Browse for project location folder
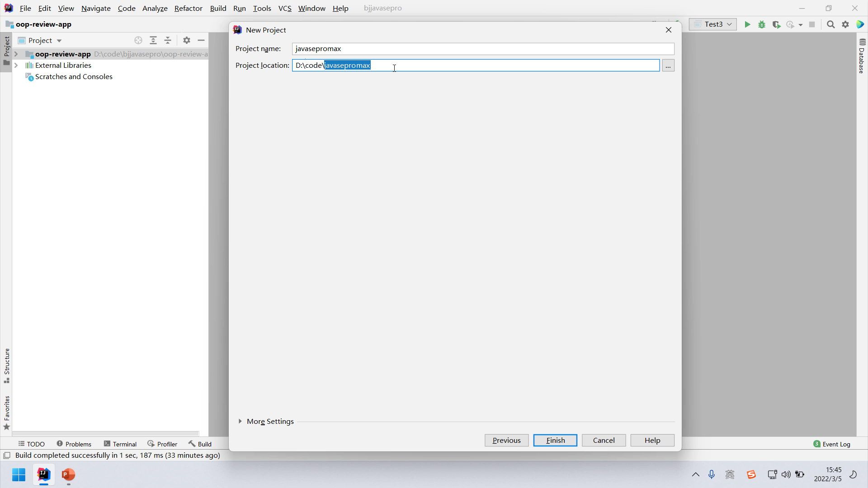Viewport: 868px width, 488px height. tap(668, 66)
